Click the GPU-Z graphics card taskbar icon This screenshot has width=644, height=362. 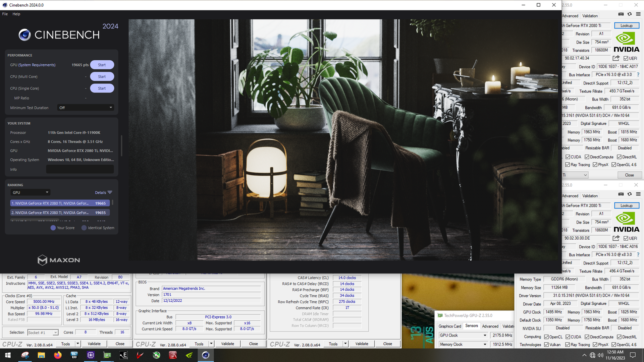[x=107, y=355]
